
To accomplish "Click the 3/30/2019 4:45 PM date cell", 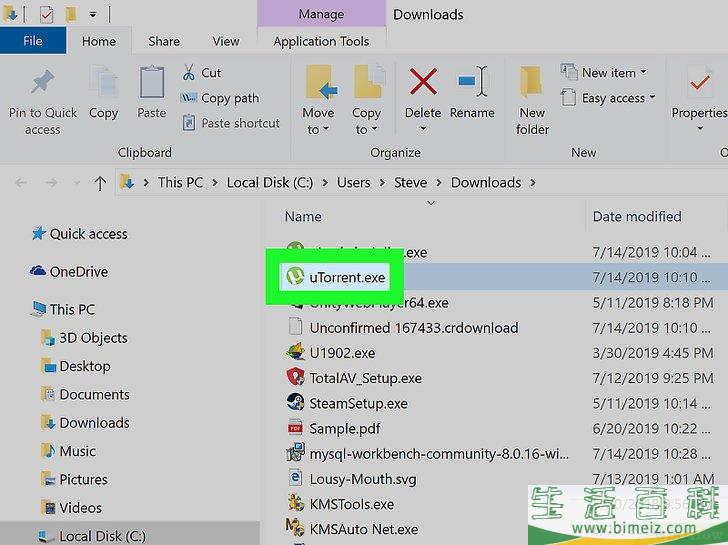I will coord(653,353).
